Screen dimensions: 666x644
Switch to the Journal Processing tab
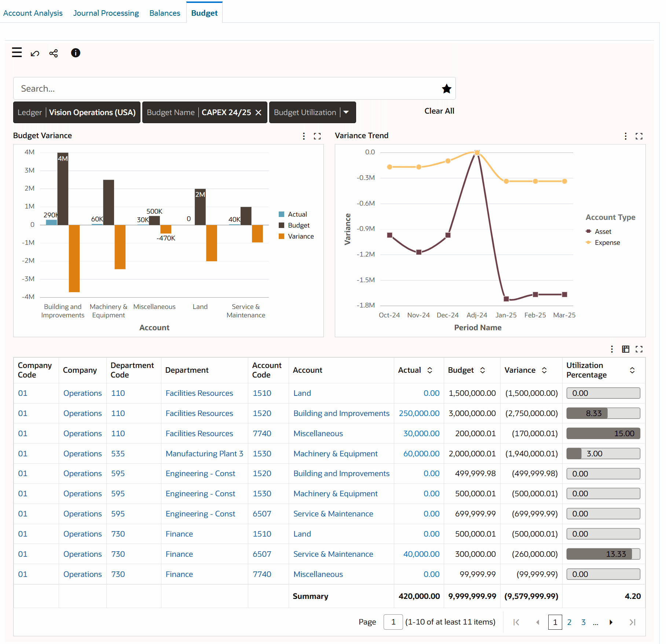[106, 13]
